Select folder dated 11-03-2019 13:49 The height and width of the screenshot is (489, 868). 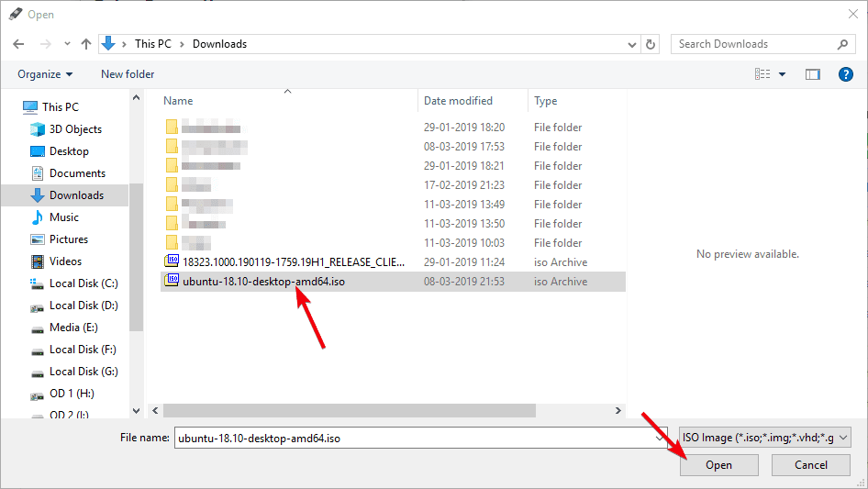393,205
